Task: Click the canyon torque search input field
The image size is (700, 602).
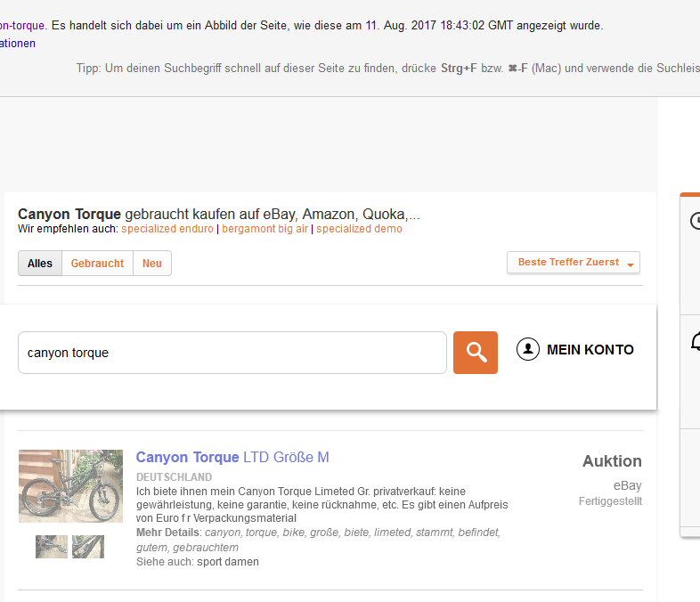Action: pyautogui.click(x=232, y=353)
